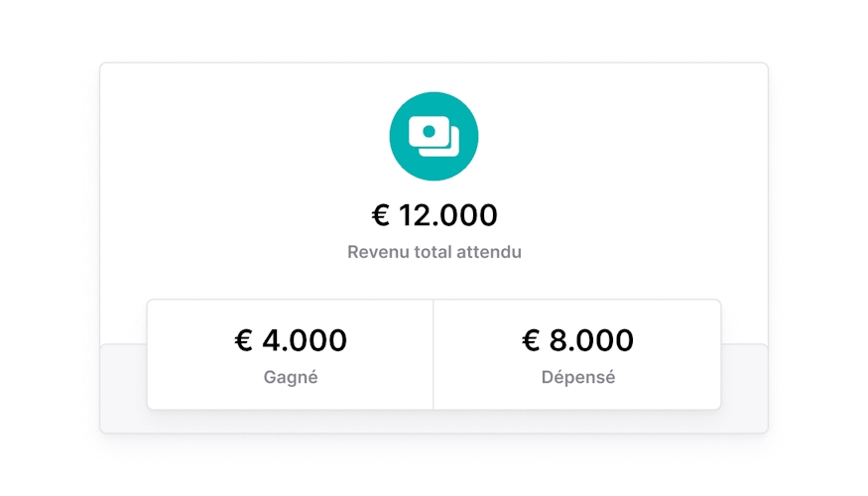Select the digits 4.000 above Gagné
Screen dimensions: 868x496
[305, 340]
